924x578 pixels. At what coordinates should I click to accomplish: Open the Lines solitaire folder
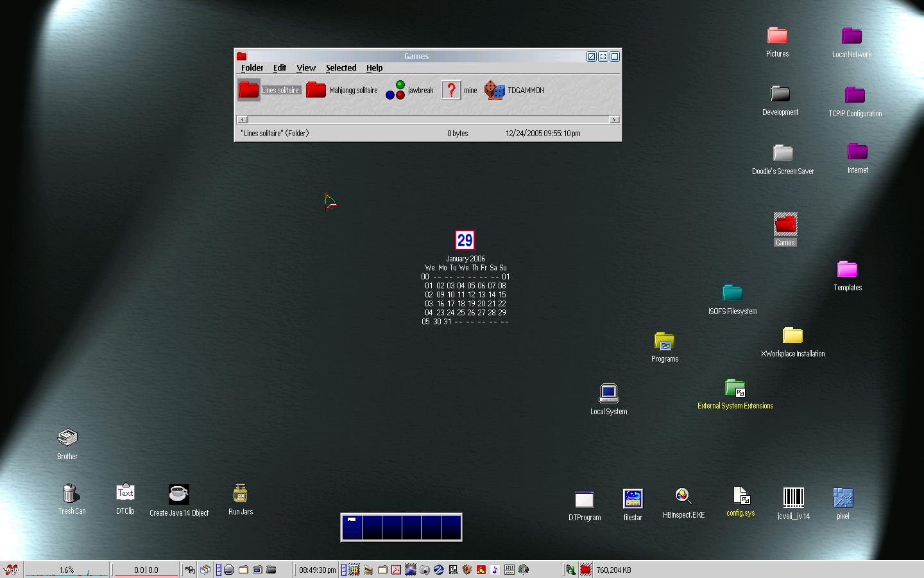(x=249, y=91)
